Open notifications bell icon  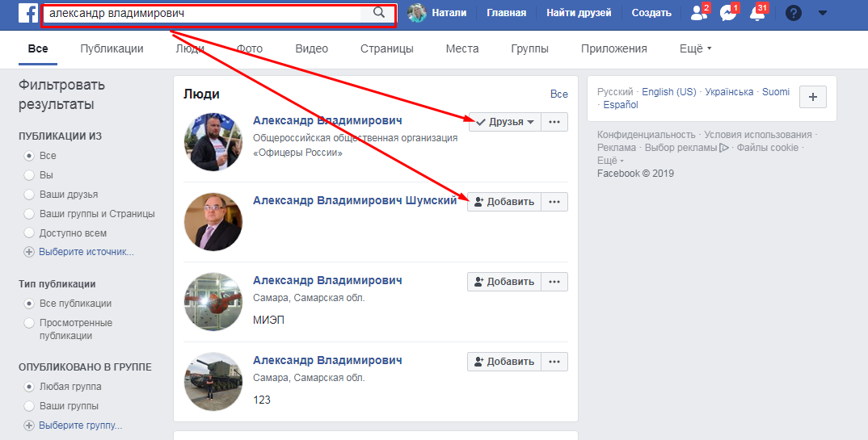coord(757,13)
